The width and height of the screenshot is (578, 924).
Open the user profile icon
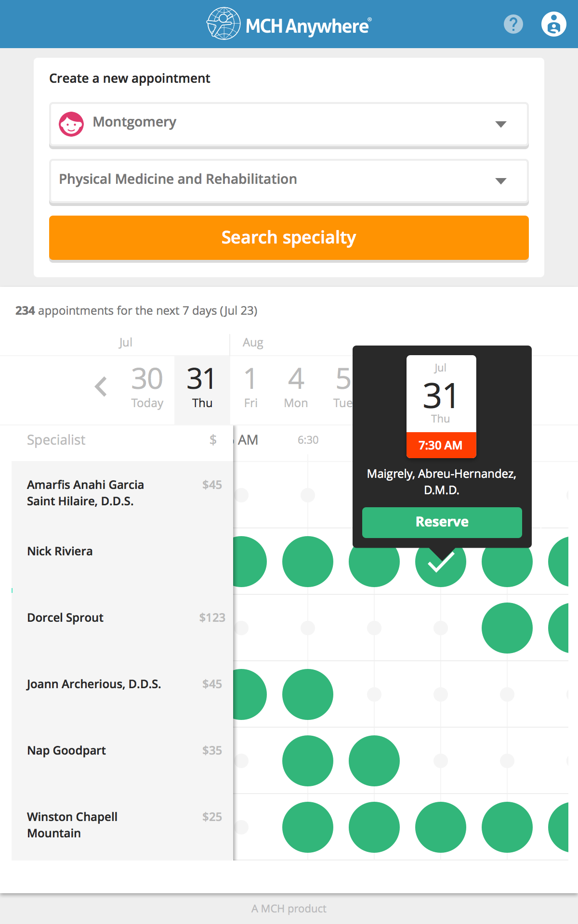pyautogui.click(x=553, y=24)
